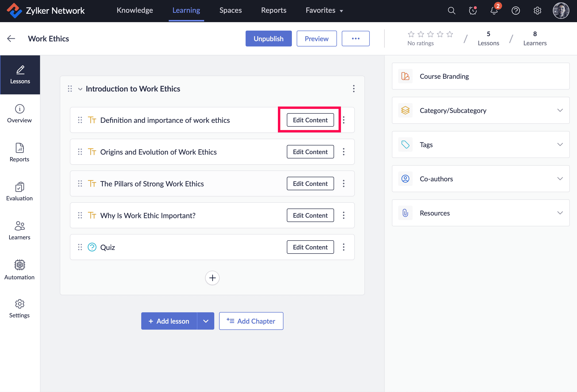Collapse the Introduction to Work Ethics chapter
This screenshot has height=392, width=577.
[x=80, y=89]
